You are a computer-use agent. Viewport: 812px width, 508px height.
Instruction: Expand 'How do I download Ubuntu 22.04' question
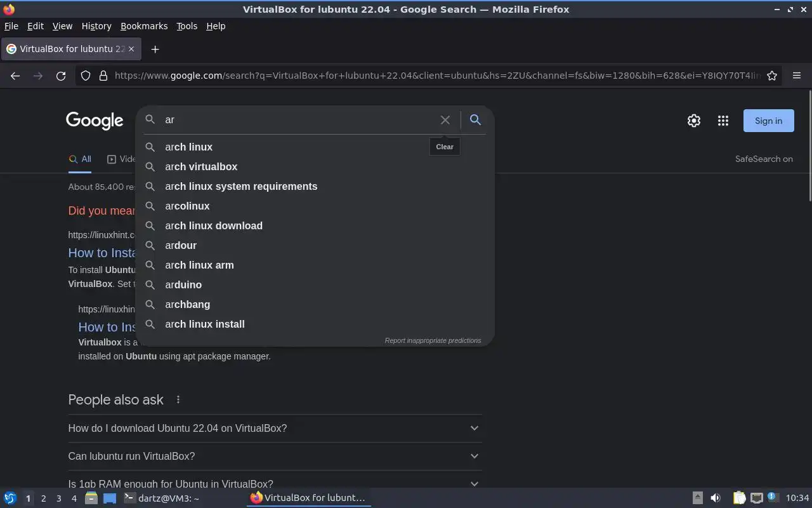[275, 428]
